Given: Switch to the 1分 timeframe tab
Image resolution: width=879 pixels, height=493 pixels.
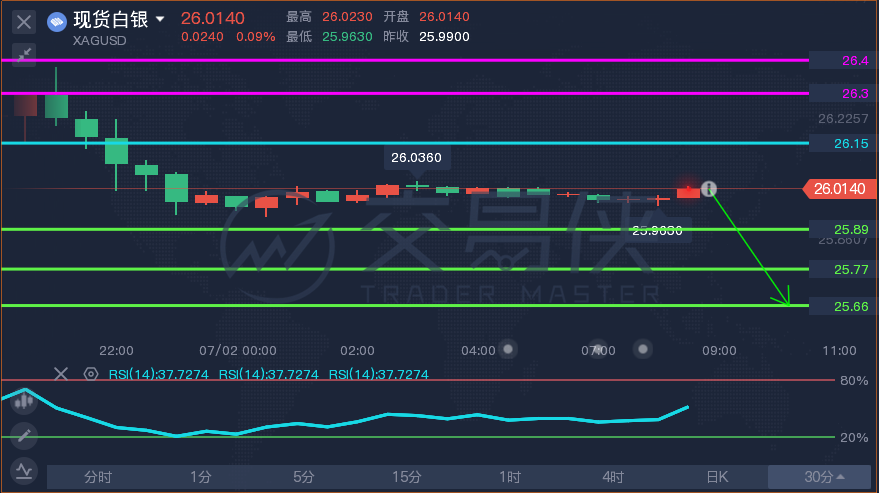Looking at the screenshot, I should 201,477.
